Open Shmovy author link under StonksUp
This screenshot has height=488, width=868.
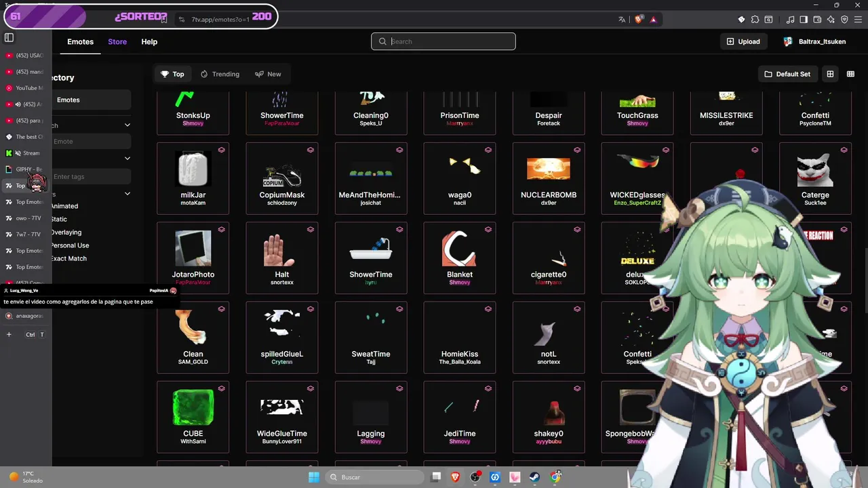point(193,123)
